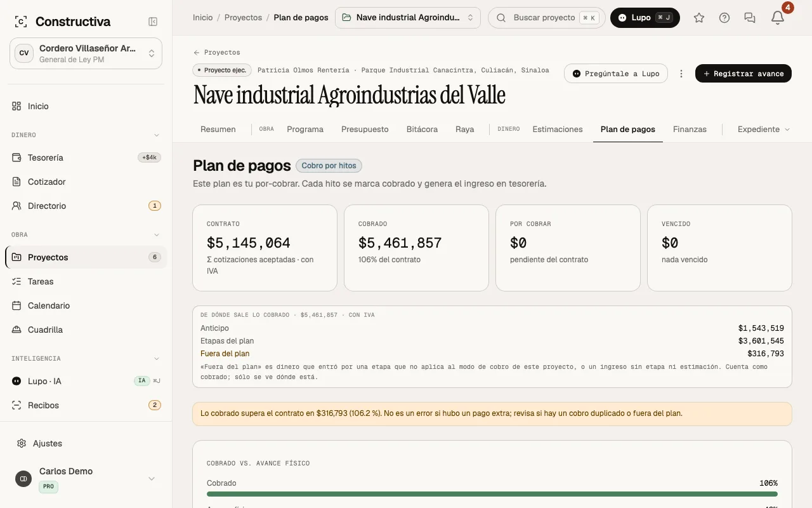The width and height of the screenshot is (812, 508).
Task: Open Cotizador document icon
Action: pyautogui.click(x=16, y=182)
